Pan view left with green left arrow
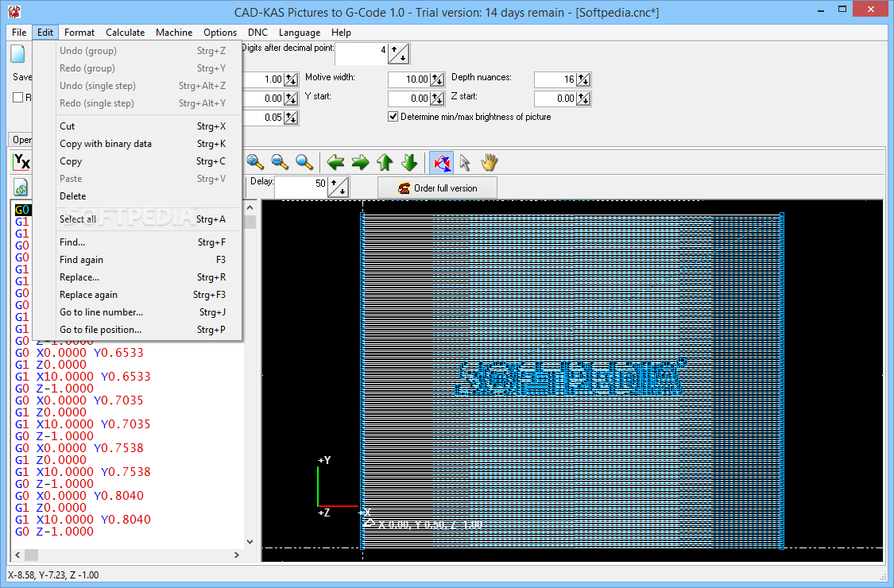Image resolution: width=894 pixels, height=588 pixels. [x=335, y=163]
